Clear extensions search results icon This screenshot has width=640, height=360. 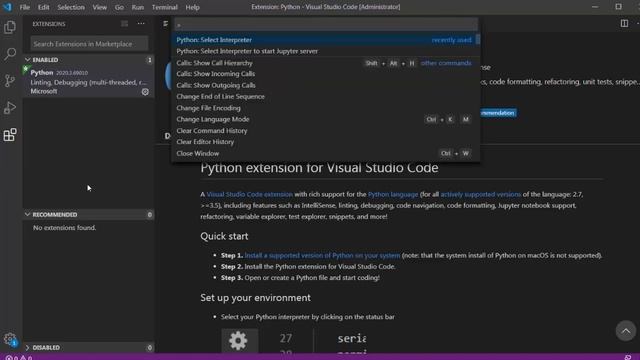click(x=124, y=24)
